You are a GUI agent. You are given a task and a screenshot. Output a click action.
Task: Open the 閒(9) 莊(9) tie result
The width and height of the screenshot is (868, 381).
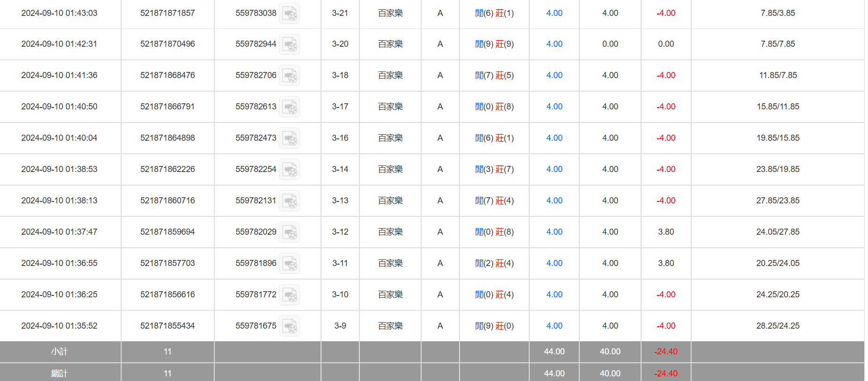click(494, 44)
